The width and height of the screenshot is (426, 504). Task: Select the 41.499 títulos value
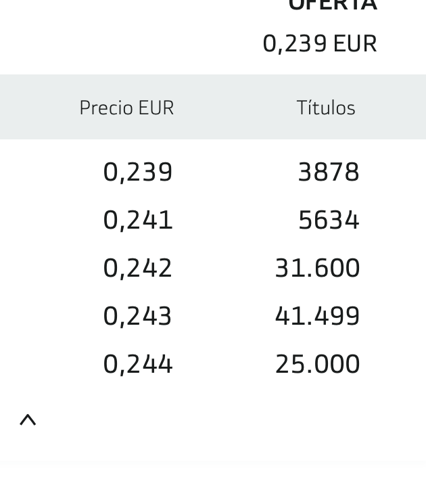click(317, 317)
